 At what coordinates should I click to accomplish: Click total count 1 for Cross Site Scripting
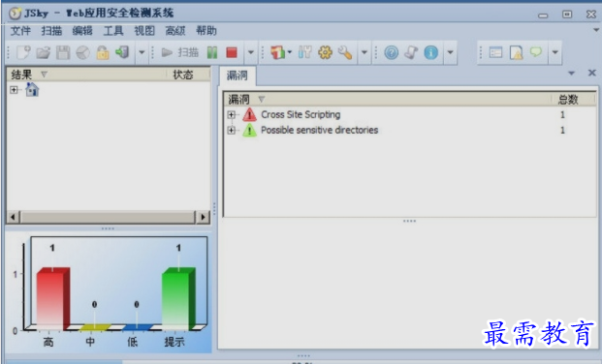pyautogui.click(x=562, y=114)
